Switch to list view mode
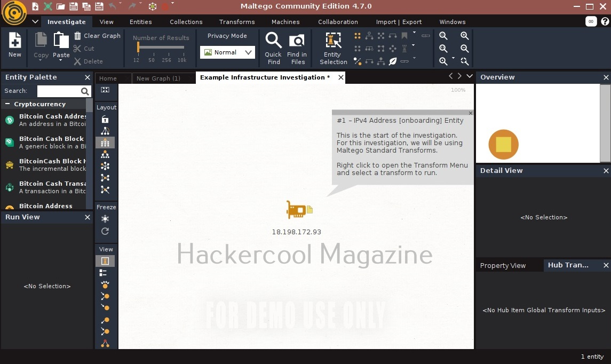The width and height of the screenshot is (611, 364). 104,273
